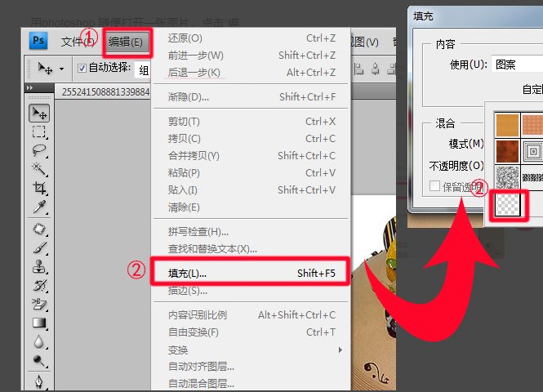543x392 pixels.
Task: Choose 拷贝(C) menu item
Action: (251, 139)
